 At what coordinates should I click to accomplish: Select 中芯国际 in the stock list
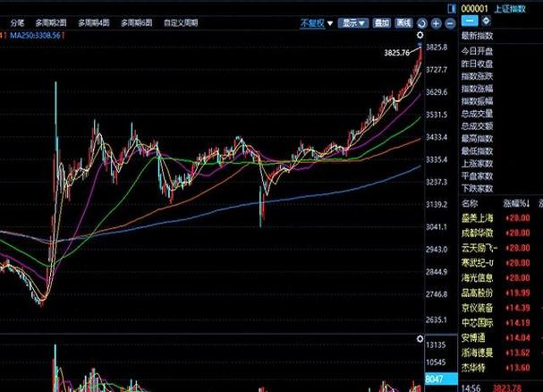pyautogui.click(x=476, y=322)
